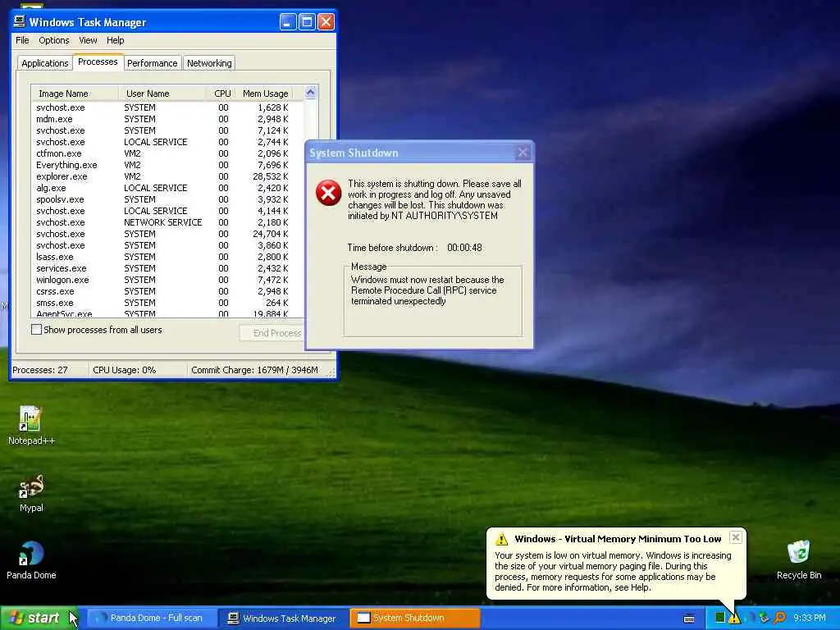
Task: Click the 28,532 K memory value
Action: (271, 176)
